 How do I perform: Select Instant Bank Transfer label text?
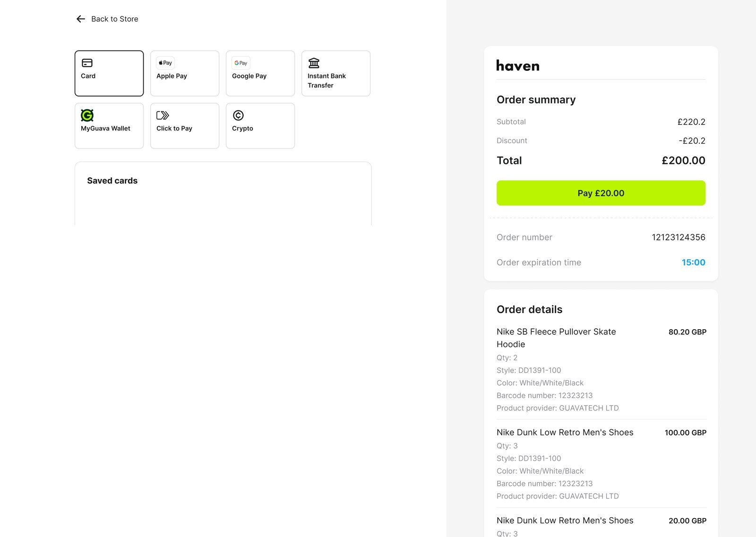click(326, 81)
